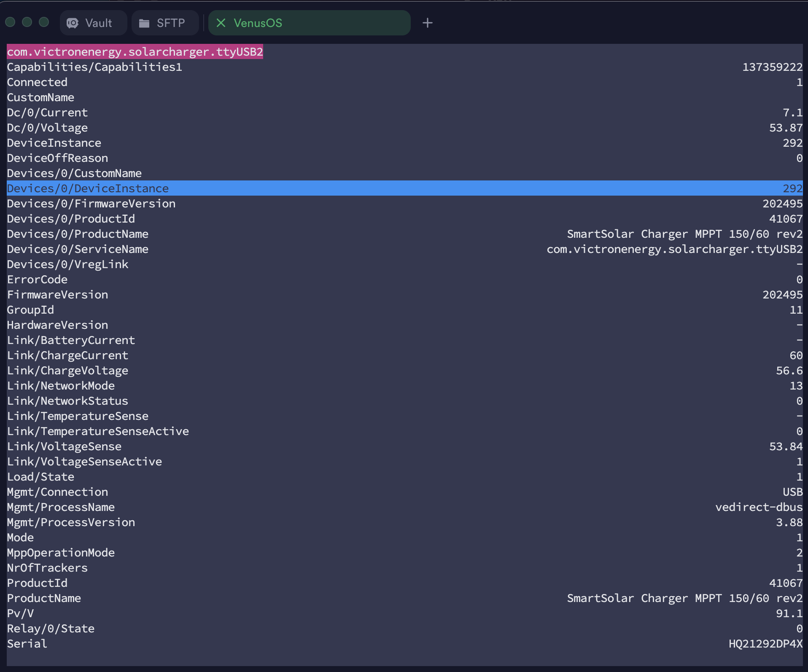Click the Devices/0/ProductName entry
The width and height of the screenshot is (808, 672).
tap(78, 234)
